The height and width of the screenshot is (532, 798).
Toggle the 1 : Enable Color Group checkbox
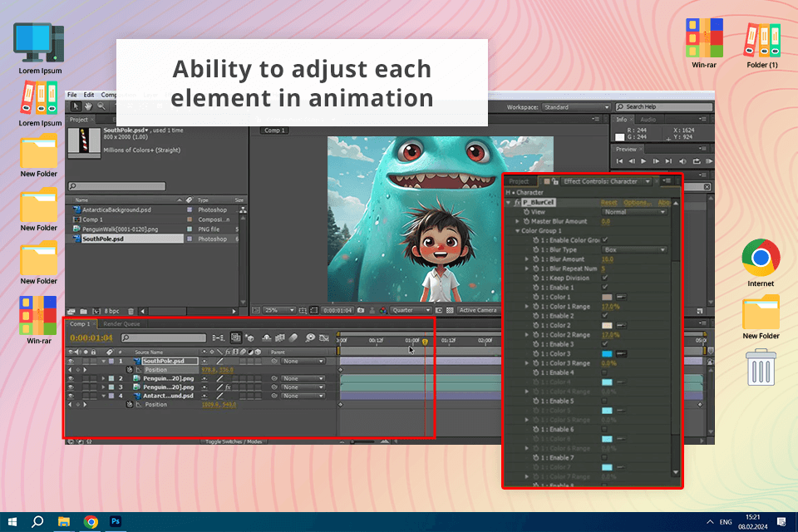[x=605, y=239]
